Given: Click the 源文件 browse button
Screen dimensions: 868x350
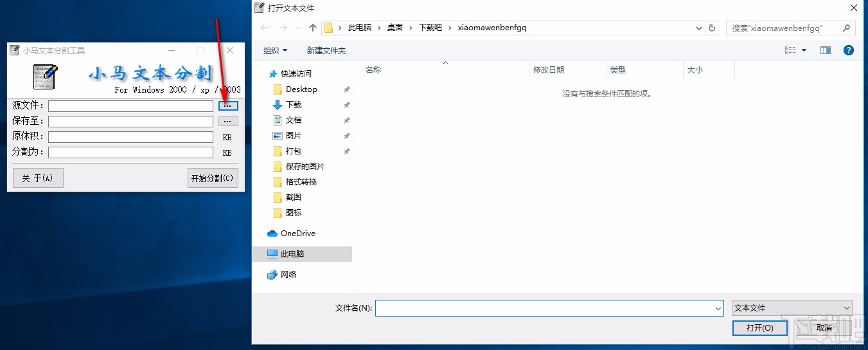Looking at the screenshot, I should click(228, 106).
